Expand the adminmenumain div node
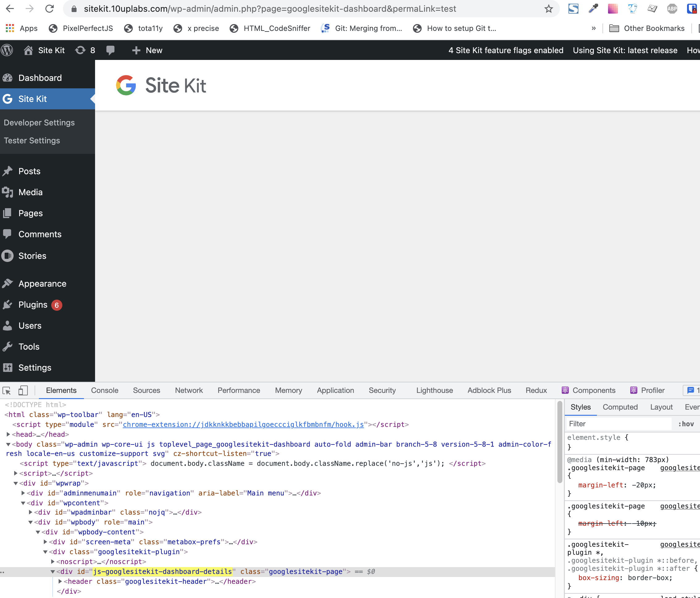 coord(23,493)
